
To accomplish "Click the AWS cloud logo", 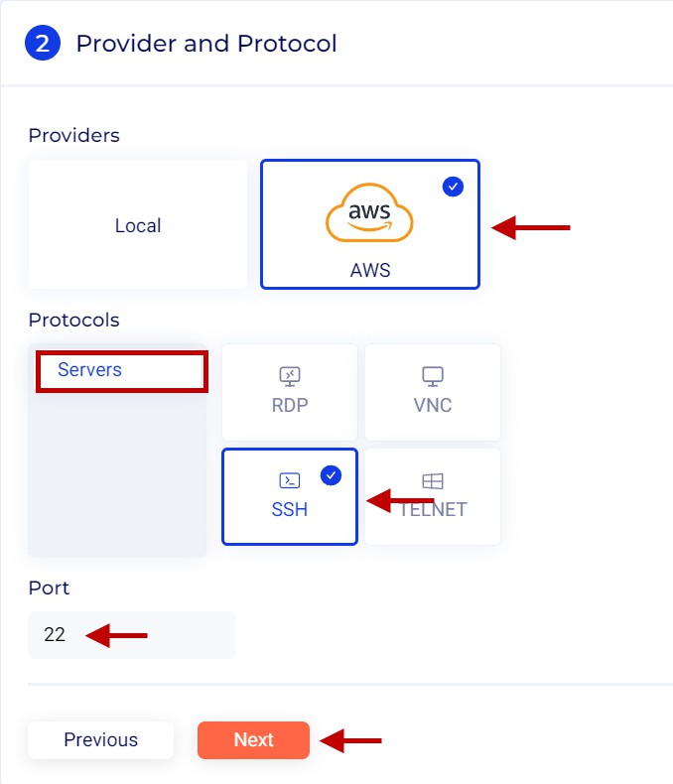I will 369,212.
